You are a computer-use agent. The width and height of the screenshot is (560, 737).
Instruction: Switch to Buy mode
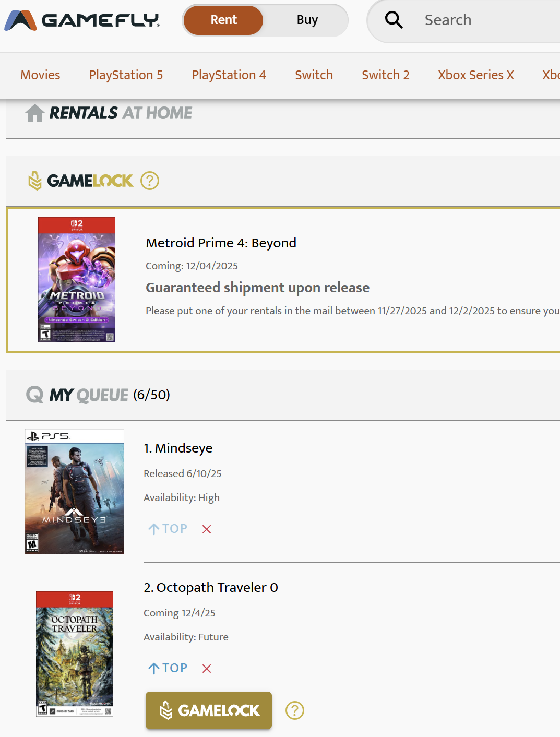coord(307,20)
